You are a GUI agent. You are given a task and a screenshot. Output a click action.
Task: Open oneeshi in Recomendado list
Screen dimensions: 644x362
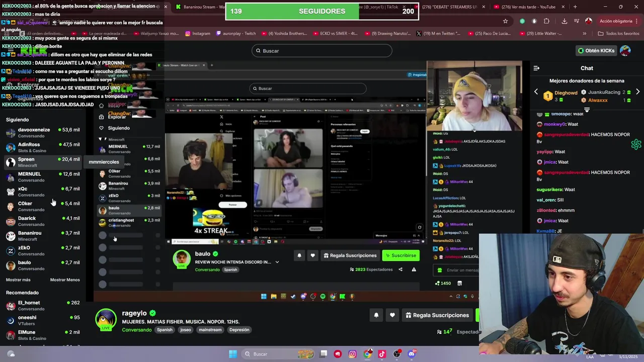pyautogui.click(x=43, y=320)
